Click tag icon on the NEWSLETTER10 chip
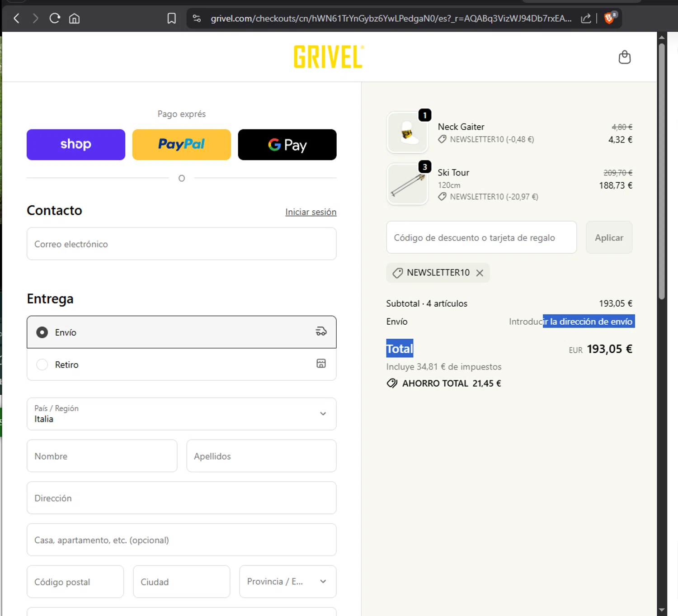 pyautogui.click(x=398, y=273)
